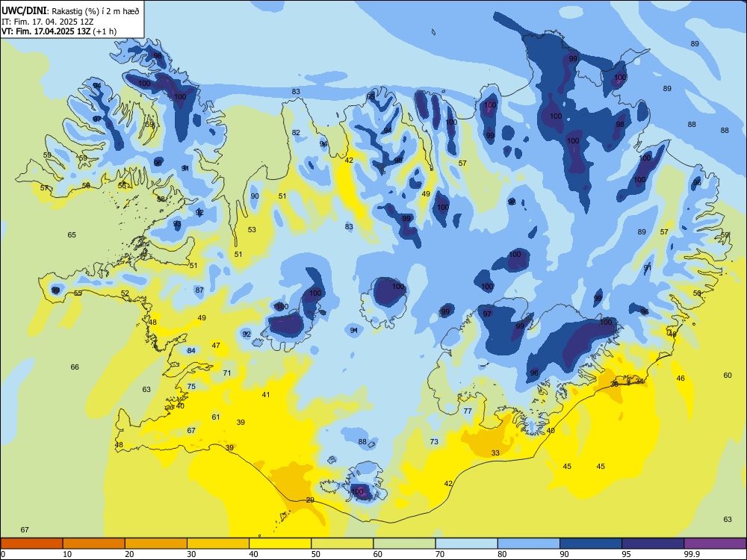Select the map value 84
Image resolution: width=747 pixels, height=560 pixels.
[x=191, y=351]
